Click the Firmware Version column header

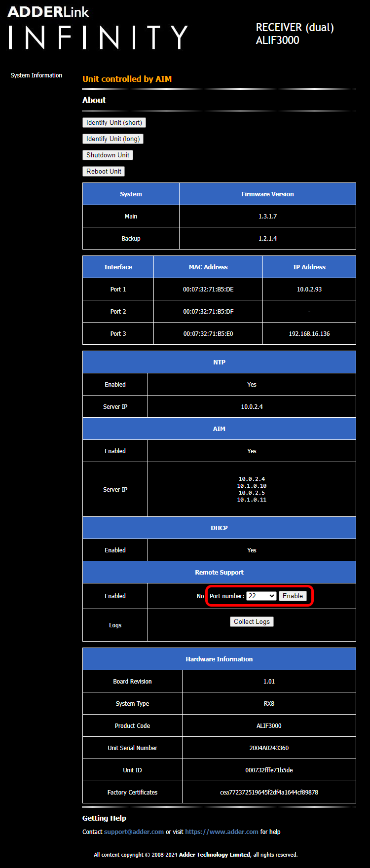(267, 194)
